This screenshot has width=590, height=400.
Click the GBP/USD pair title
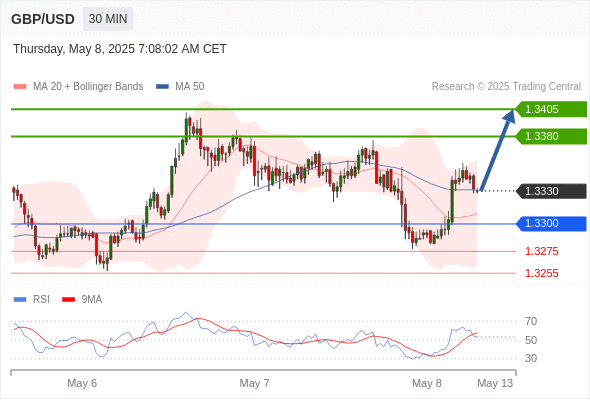point(43,19)
